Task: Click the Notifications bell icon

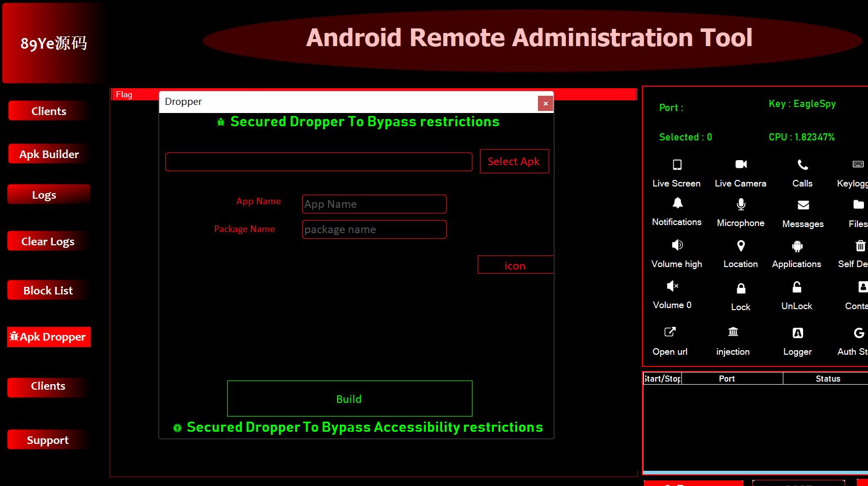Action: point(677,203)
